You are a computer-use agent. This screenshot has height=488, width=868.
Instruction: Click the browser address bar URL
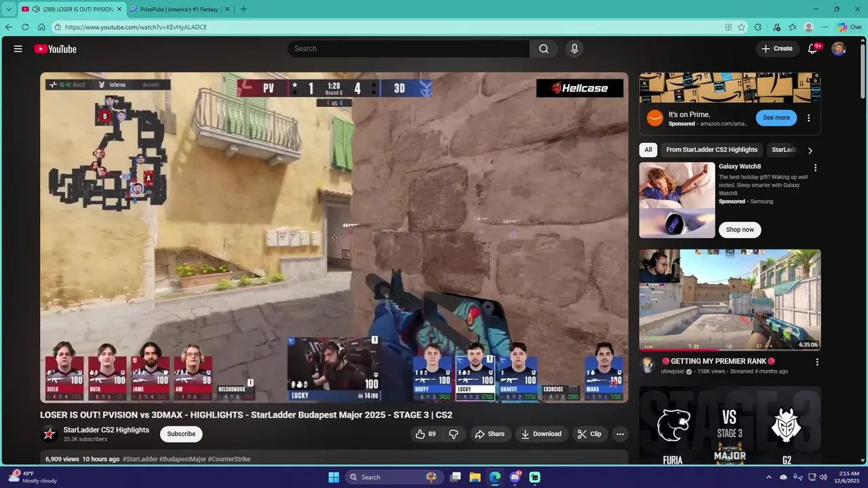tap(136, 27)
